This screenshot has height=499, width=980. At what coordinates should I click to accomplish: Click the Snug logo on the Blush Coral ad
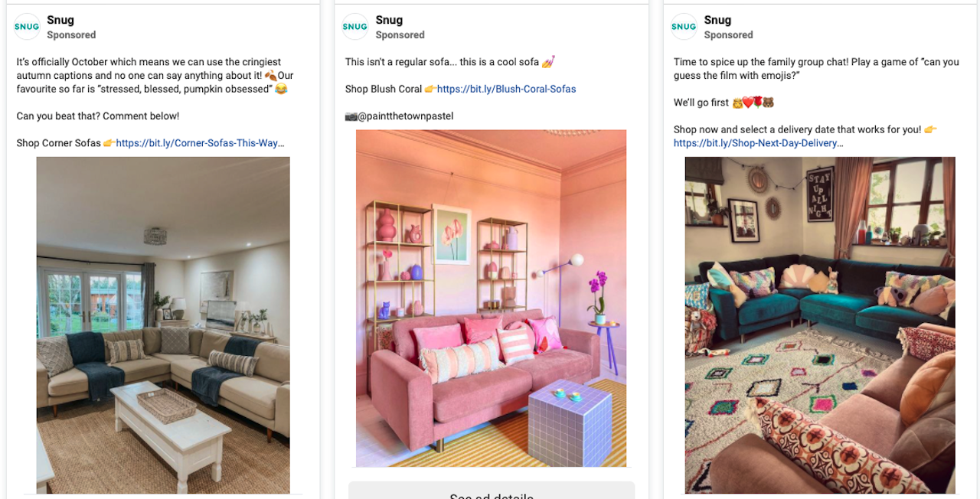coord(355,27)
